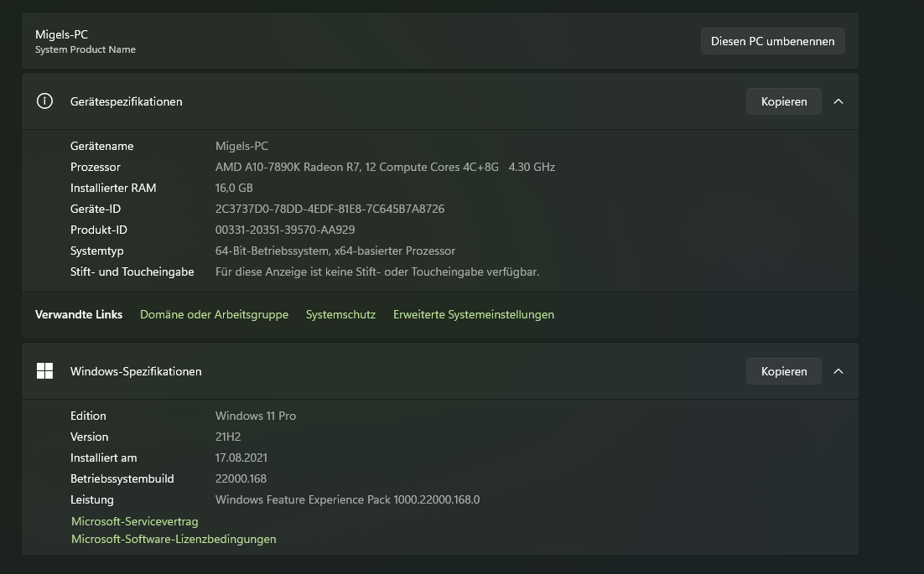Click the Installierter RAM label
Viewport: 924px width, 574px height.
click(113, 188)
